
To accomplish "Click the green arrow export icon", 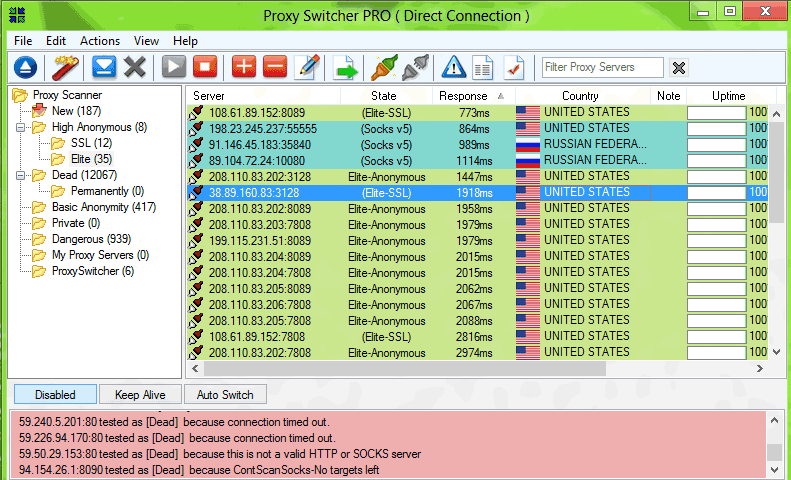I will (x=345, y=68).
